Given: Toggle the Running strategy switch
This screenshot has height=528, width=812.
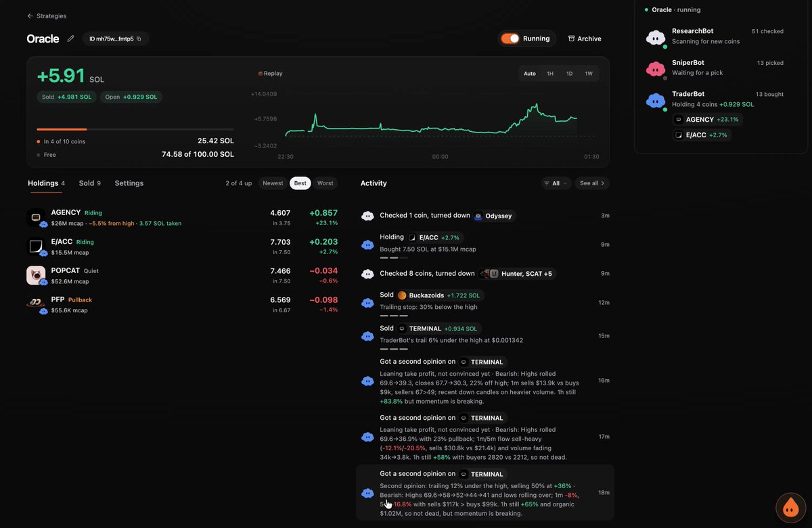Looking at the screenshot, I should pyautogui.click(x=510, y=39).
